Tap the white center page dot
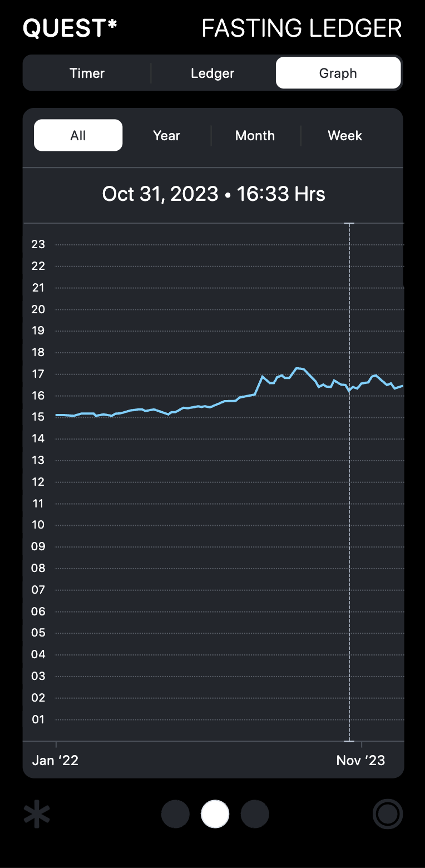Screen dimensions: 425x868 tap(215, 815)
